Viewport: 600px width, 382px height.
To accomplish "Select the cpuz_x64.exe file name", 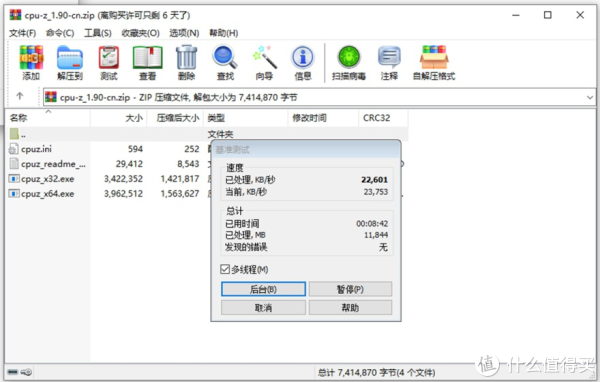I will coord(48,194).
